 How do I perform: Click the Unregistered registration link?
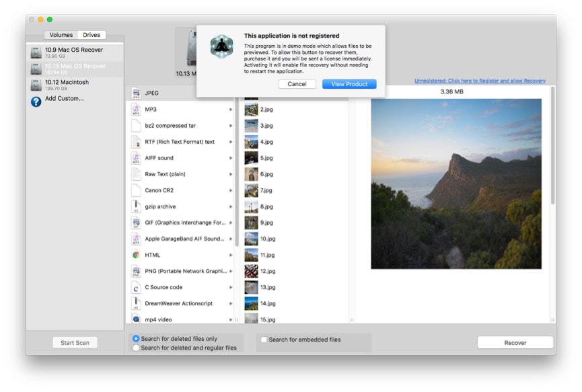480,81
